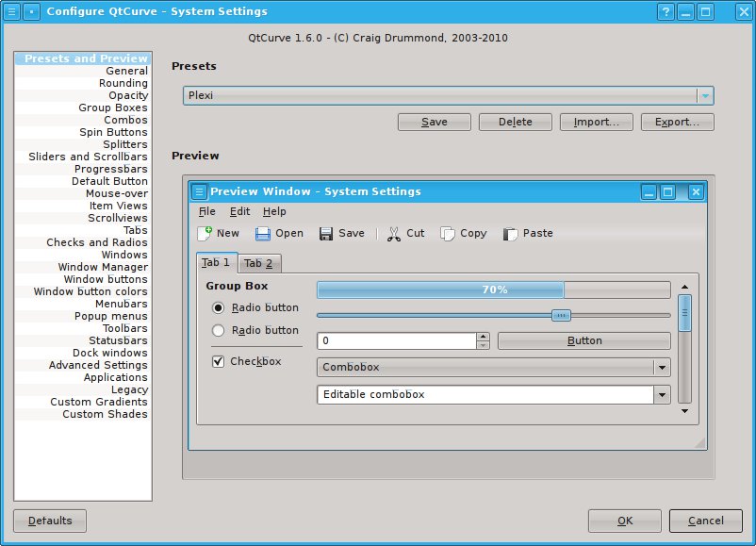Viewport: 756px width, 546px height.
Task: Click the New document icon in preview toolbar
Action: [x=205, y=234]
